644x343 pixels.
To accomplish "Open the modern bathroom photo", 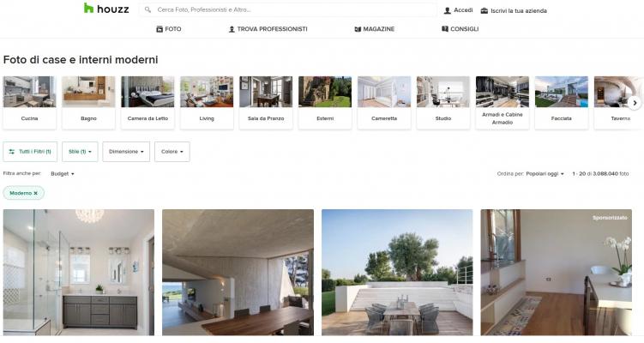I will pos(79,273).
